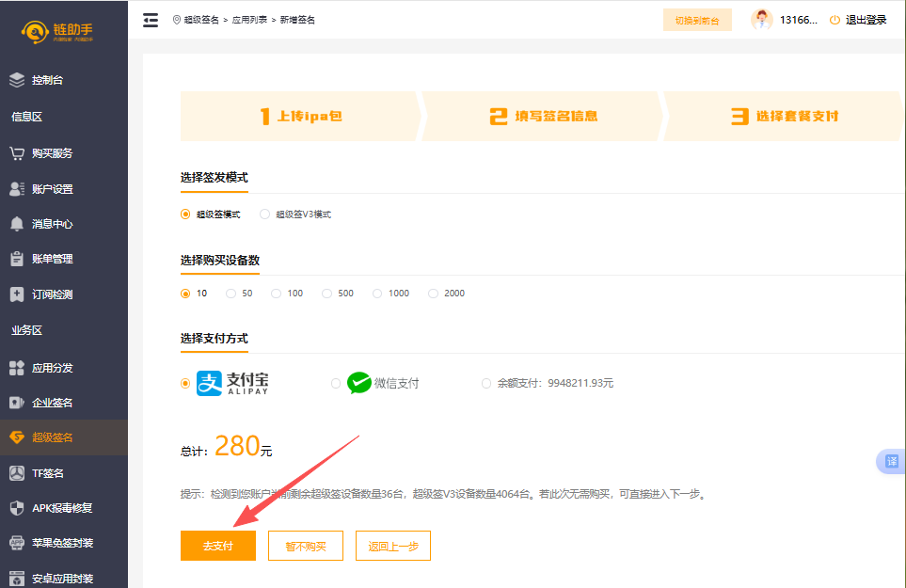Viewport: 906px width, 588px height.
Task: Open 账户设置 menu item
Action: (x=52, y=189)
